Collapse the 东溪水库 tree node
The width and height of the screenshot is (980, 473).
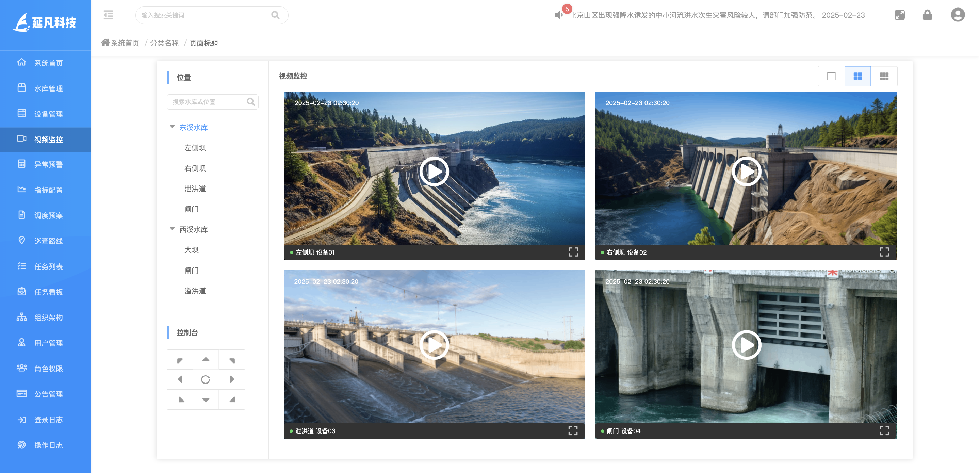[172, 127]
